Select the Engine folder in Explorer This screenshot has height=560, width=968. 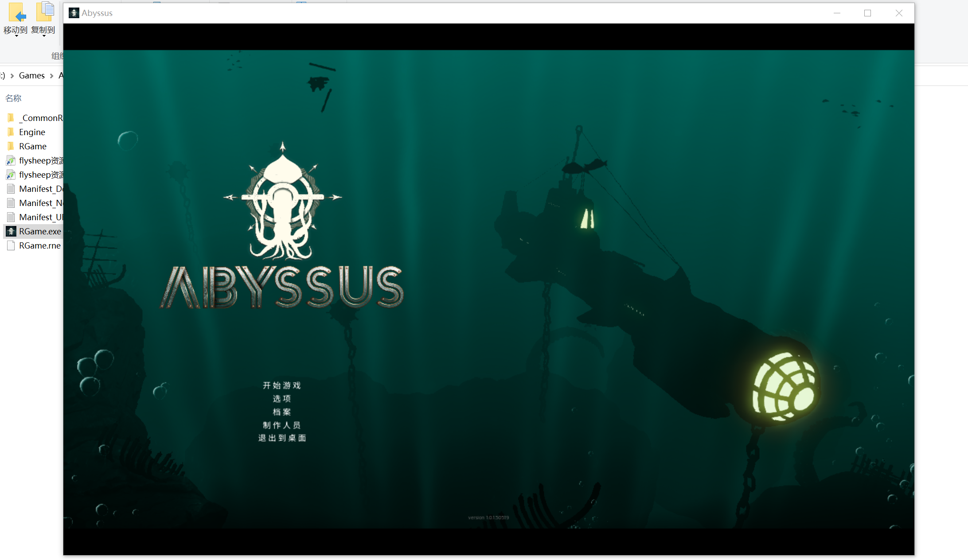point(32,132)
